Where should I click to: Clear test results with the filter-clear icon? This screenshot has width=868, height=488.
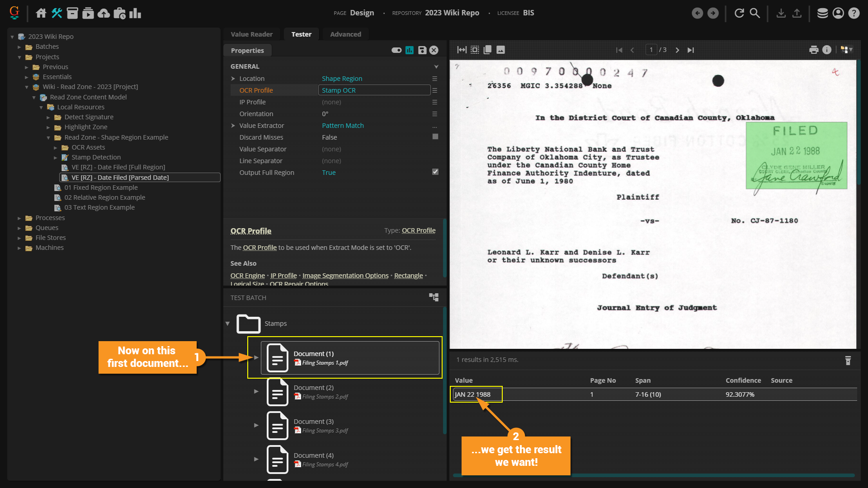848,360
